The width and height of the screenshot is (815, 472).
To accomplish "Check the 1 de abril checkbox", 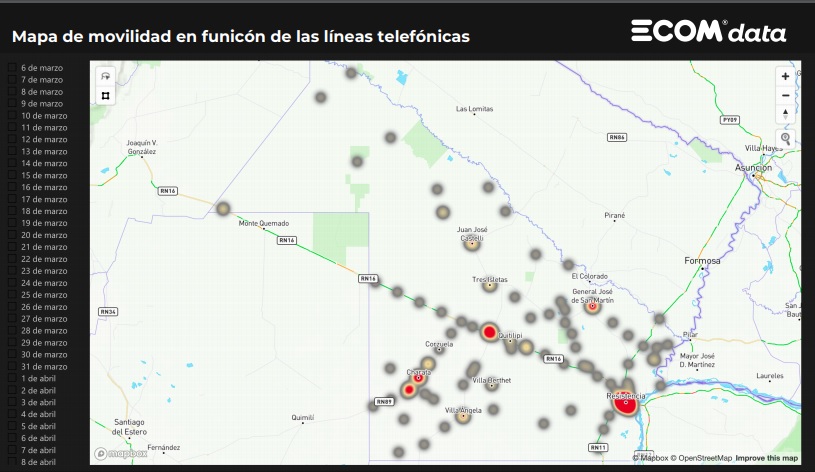I will point(12,378).
